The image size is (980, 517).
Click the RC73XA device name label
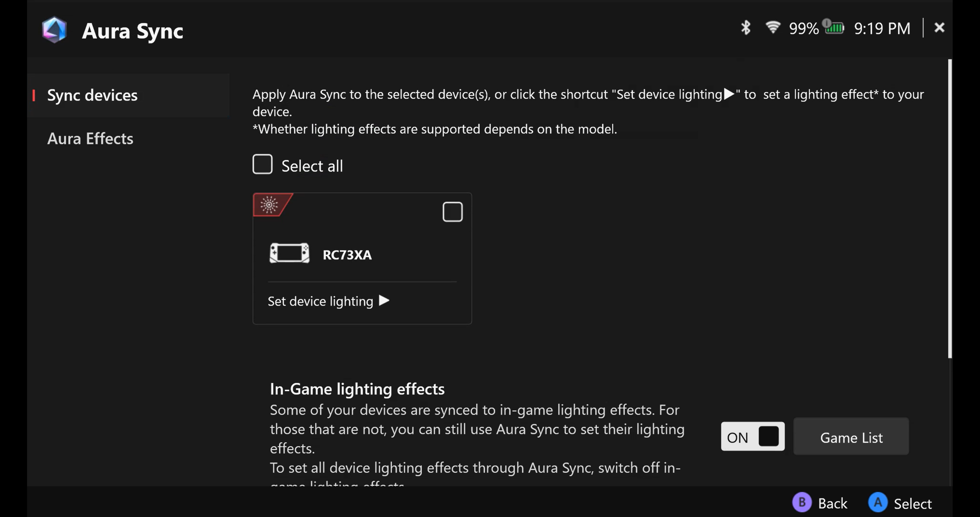point(347,255)
